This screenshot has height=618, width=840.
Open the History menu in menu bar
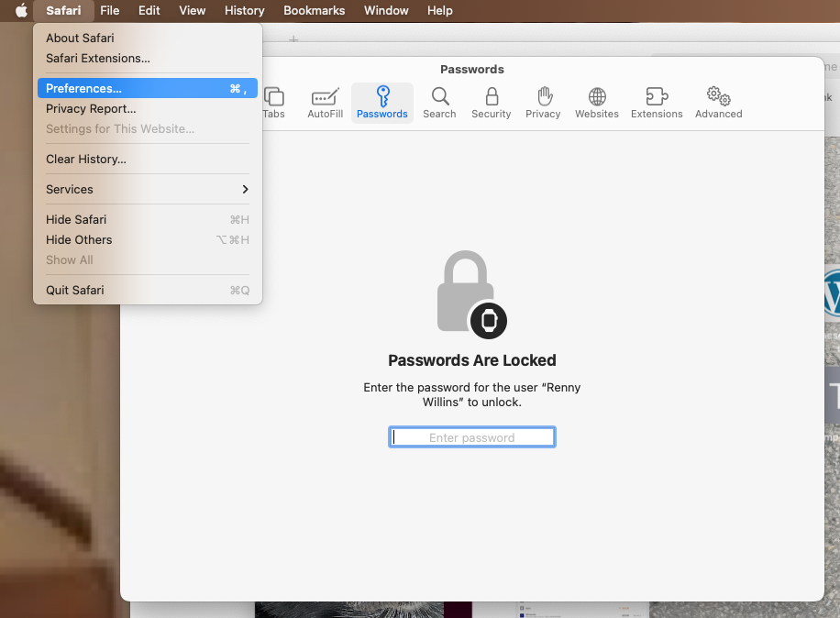coord(244,11)
